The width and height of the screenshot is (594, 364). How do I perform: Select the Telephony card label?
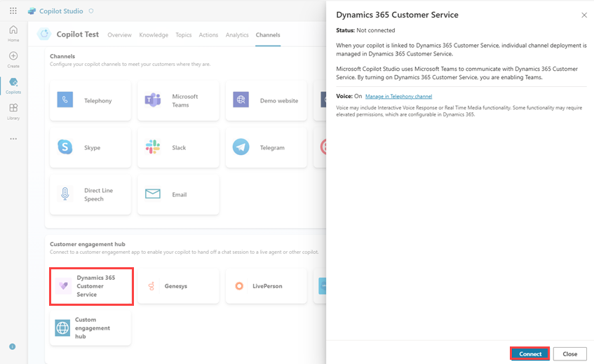tap(97, 100)
